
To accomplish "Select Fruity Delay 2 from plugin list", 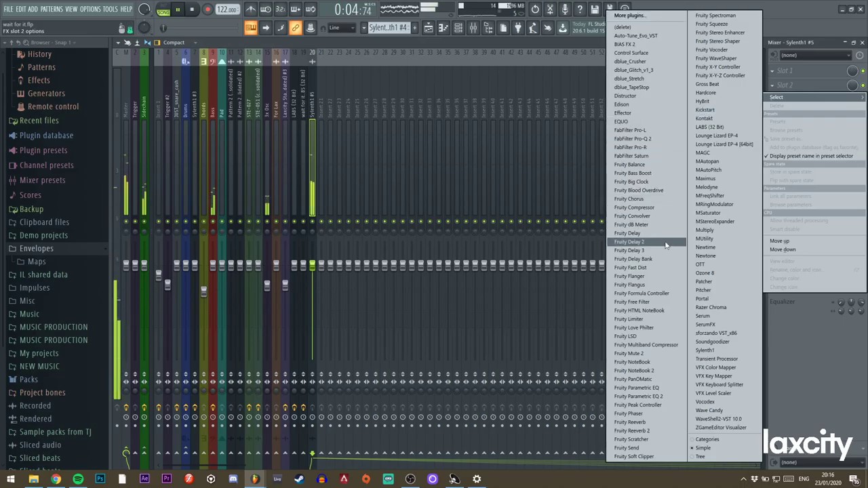I will (x=646, y=242).
